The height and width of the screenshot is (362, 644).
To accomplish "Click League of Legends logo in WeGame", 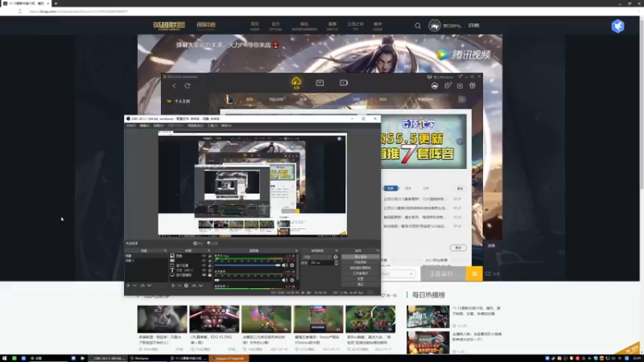I will 229,99.
